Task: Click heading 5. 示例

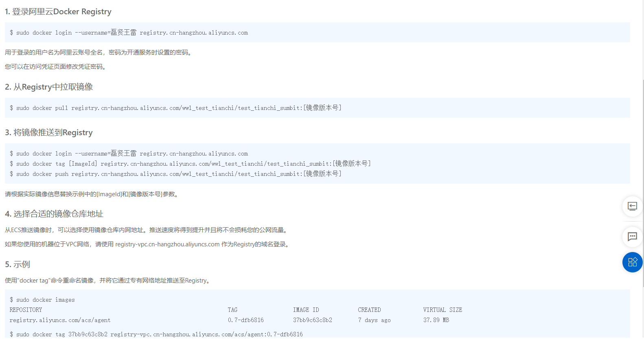Action: (x=18, y=264)
